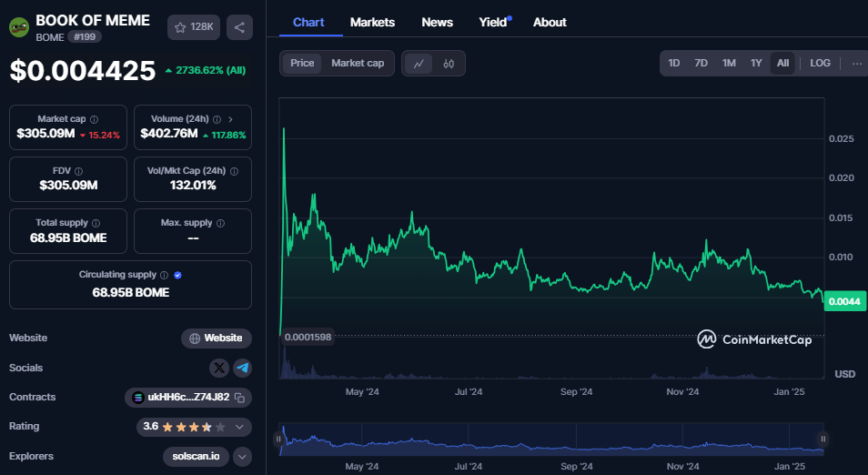Click the $402.76M volume value

(169, 134)
